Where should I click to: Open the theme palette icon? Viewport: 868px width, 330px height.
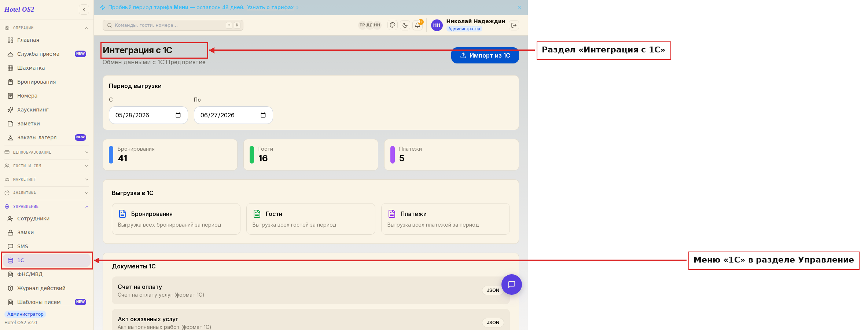393,25
